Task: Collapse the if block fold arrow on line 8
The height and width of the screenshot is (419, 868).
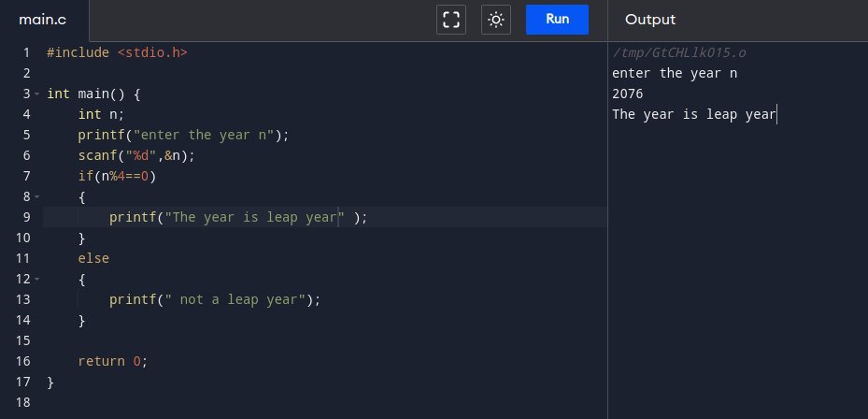Action: 37,196
